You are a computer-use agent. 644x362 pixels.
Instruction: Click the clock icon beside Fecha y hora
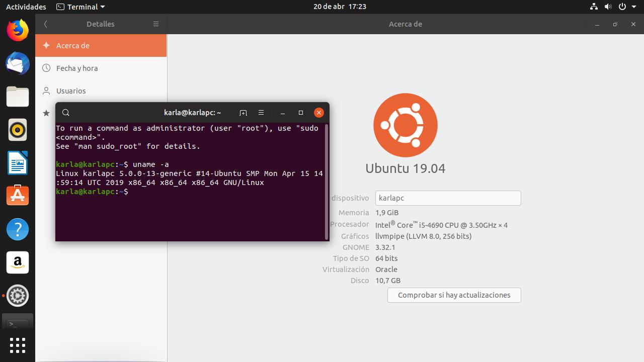coord(46,68)
